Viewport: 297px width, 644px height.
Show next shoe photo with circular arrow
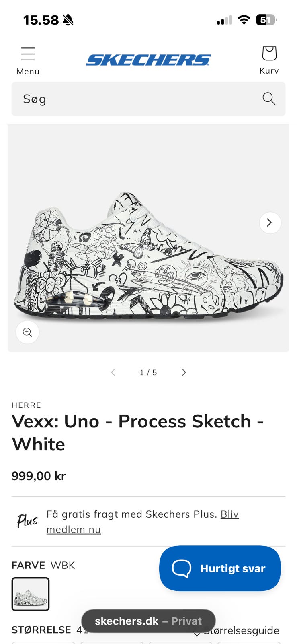270,223
